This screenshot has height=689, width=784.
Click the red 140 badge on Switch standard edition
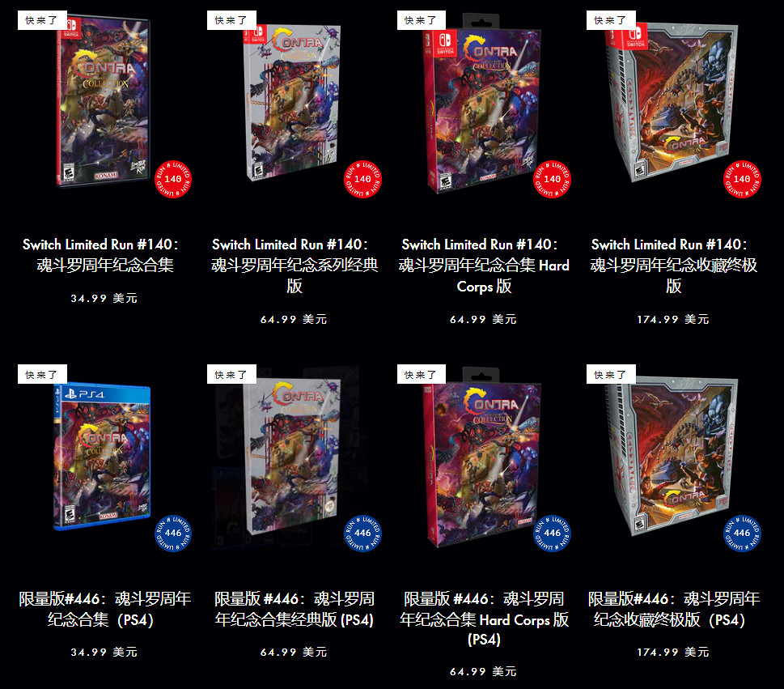173,179
